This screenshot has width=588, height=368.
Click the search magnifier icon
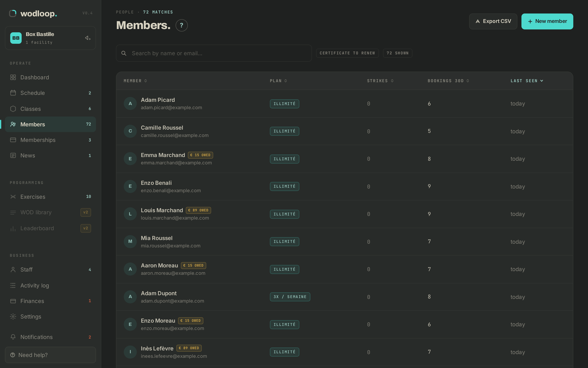point(124,53)
